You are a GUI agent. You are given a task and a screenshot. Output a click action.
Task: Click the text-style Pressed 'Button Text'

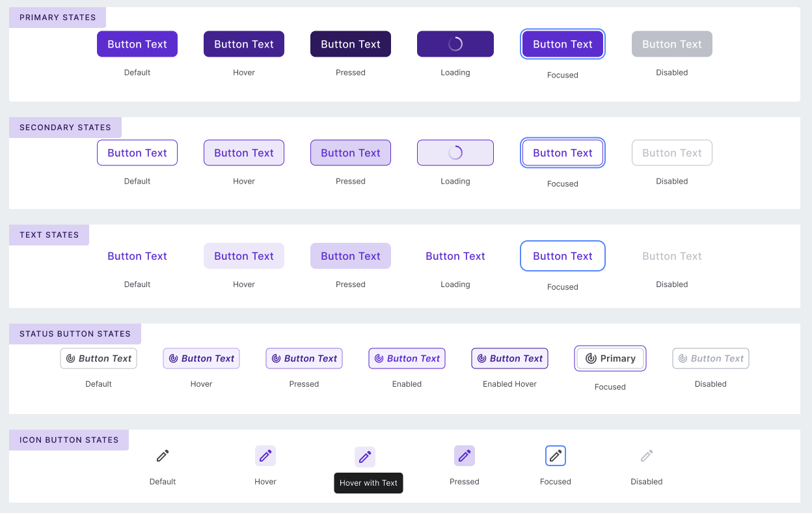(351, 256)
